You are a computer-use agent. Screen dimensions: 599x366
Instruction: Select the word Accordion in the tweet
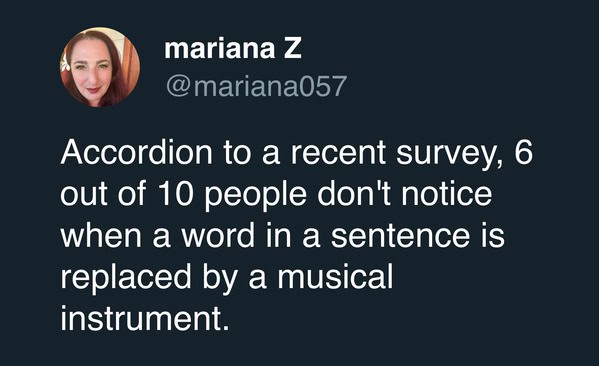point(136,152)
